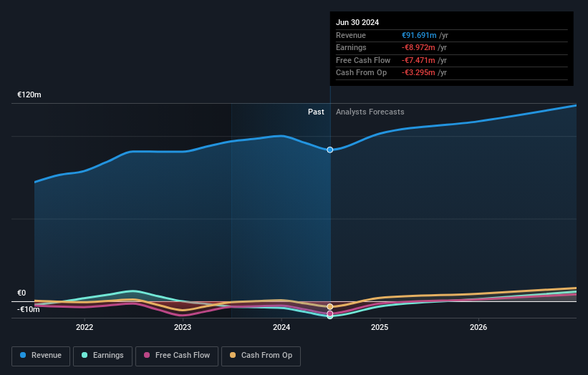Click the 2026 x-axis label
This screenshot has width=588, height=375.
click(478, 328)
